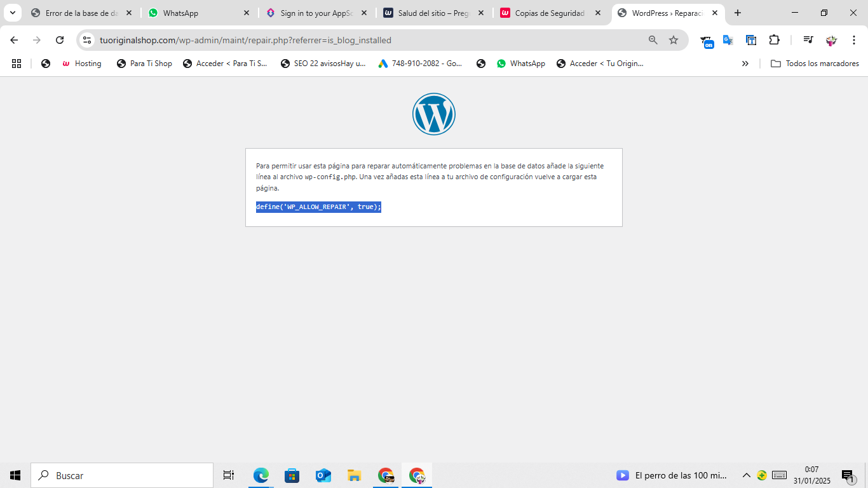Open the WhatsApp bookmark
868x488 pixels.
pos(521,64)
